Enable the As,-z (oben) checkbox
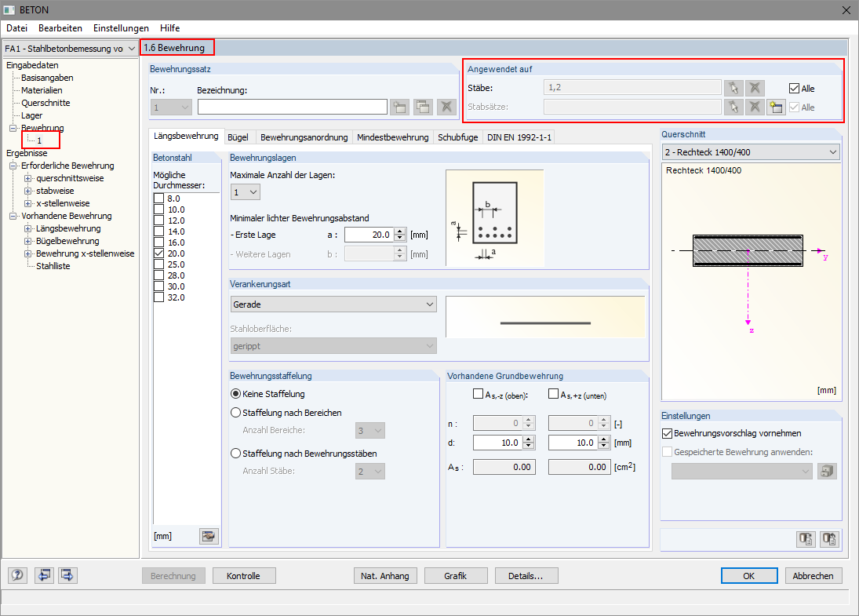The image size is (859, 616). pos(479,394)
